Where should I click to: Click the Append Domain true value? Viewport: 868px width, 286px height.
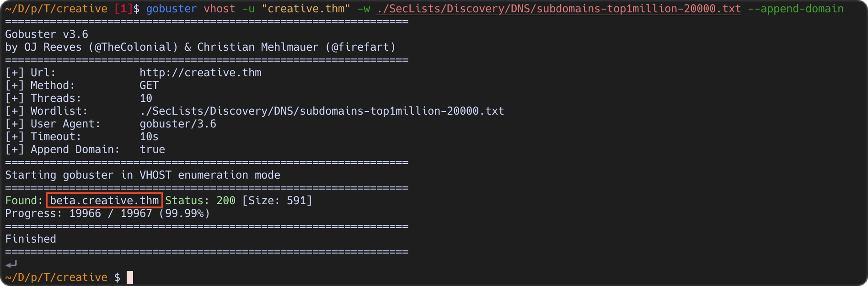point(152,149)
